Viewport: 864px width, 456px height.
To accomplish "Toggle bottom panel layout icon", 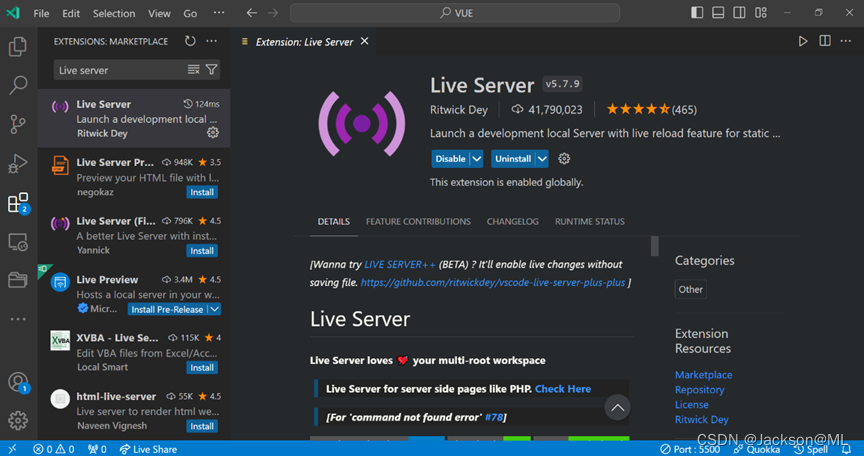I will pyautogui.click(x=718, y=13).
